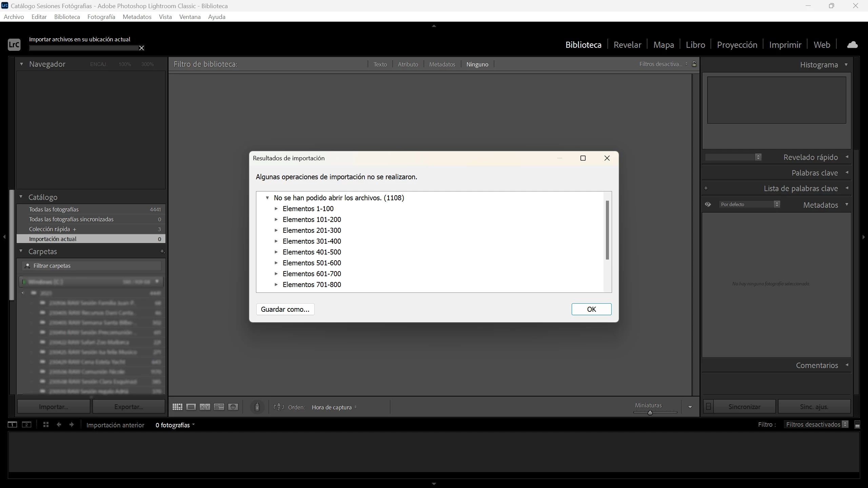868x488 pixels.
Task: Toggle the filmstrip filter switch
Action: coord(857,425)
